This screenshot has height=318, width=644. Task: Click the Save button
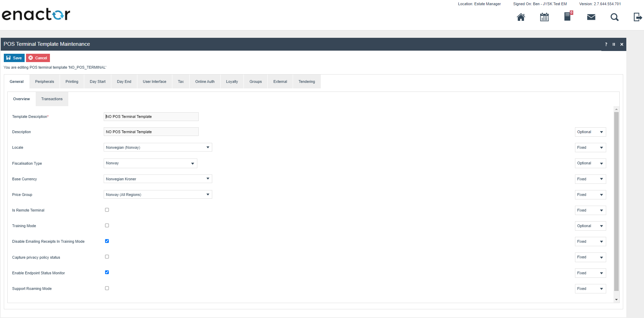coord(14,58)
